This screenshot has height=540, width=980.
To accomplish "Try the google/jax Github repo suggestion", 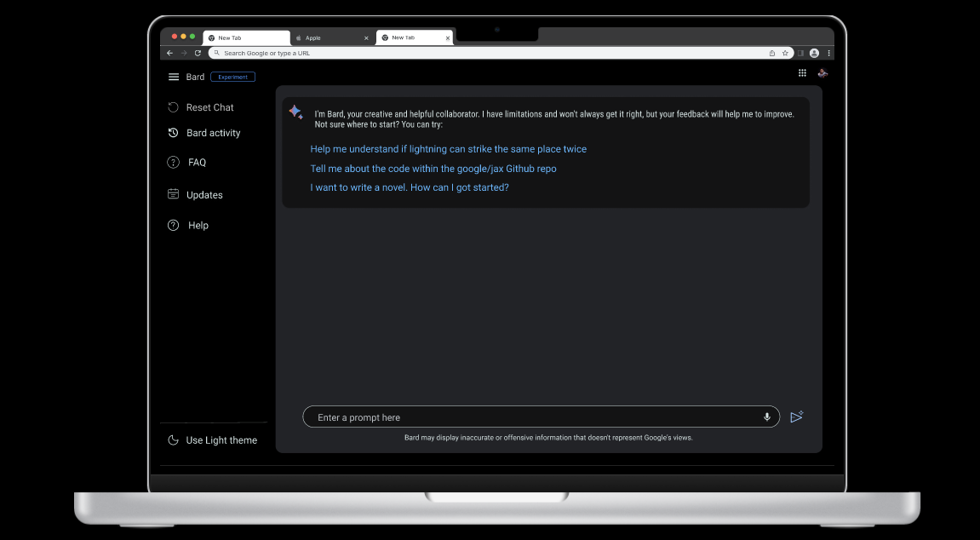I will [x=433, y=168].
